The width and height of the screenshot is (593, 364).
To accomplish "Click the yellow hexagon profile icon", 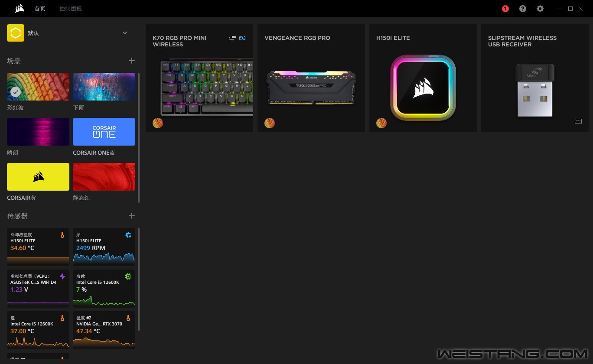I will [16, 33].
